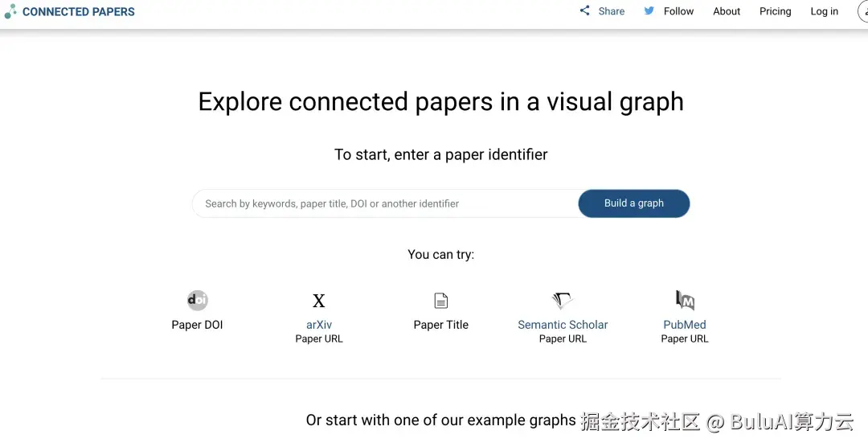Click the Twitter bird icon
The height and width of the screenshot is (447, 868).
click(649, 10)
